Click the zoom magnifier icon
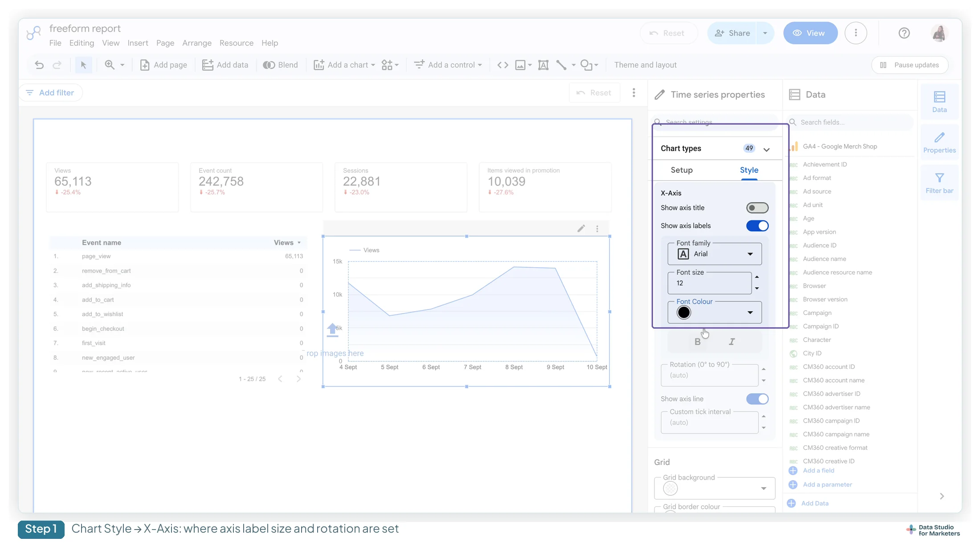The image size is (980, 546). pos(110,65)
